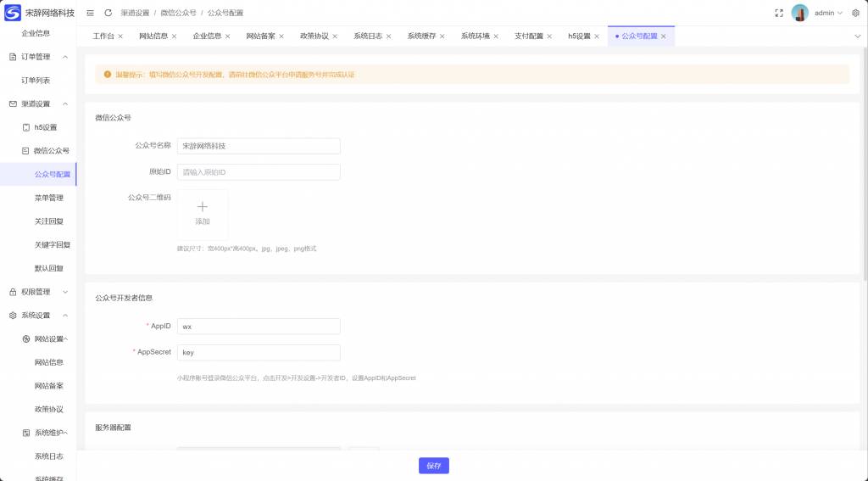This screenshot has height=481, width=868.
Task: Click the 保存 button
Action: coord(433,466)
